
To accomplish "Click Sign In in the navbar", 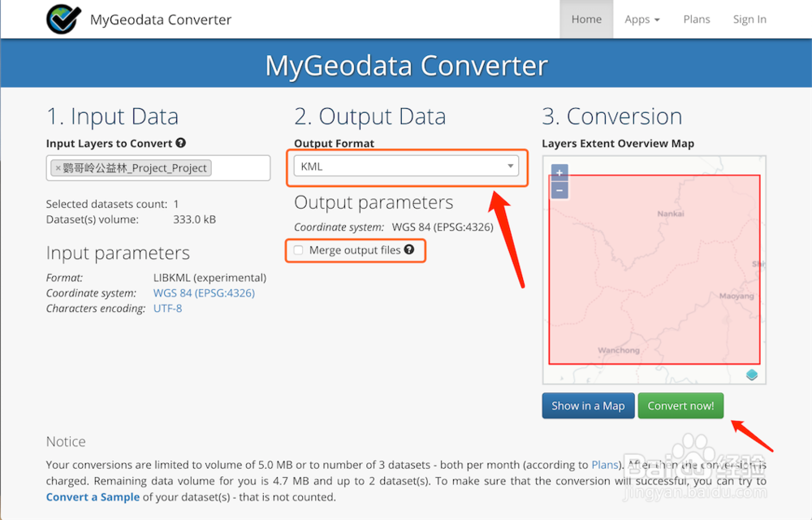I will click(749, 19).
